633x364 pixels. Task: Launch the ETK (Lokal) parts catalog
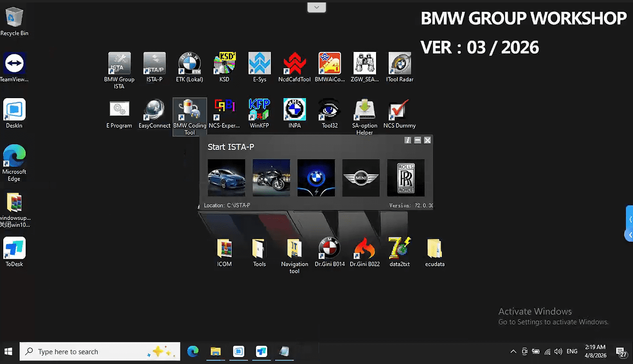pos(189,64)
